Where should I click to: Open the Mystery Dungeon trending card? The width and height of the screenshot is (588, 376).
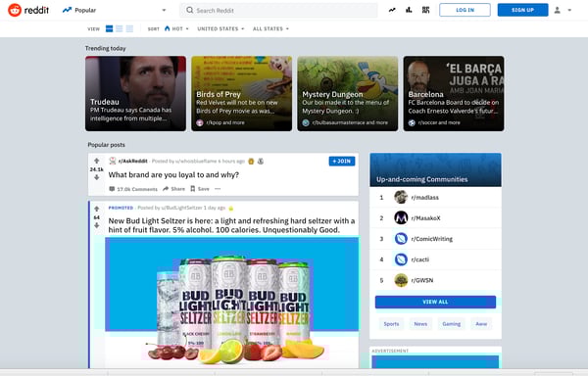[348, 94]
